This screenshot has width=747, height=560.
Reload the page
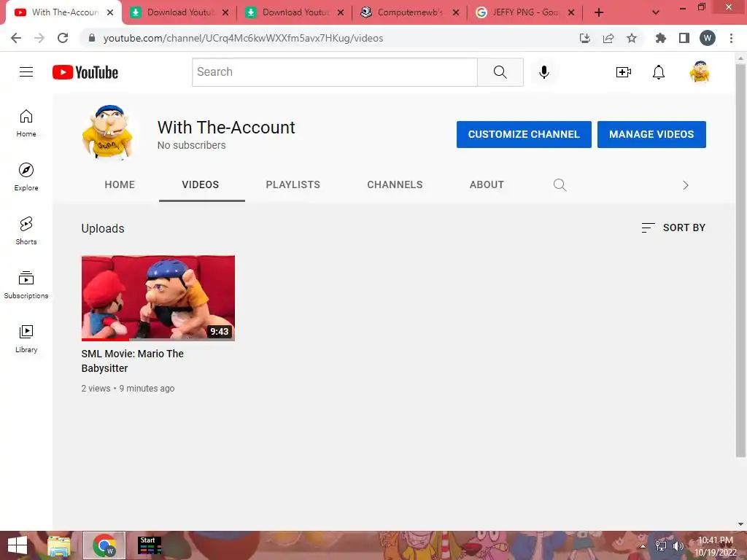(x=63, y=38)
